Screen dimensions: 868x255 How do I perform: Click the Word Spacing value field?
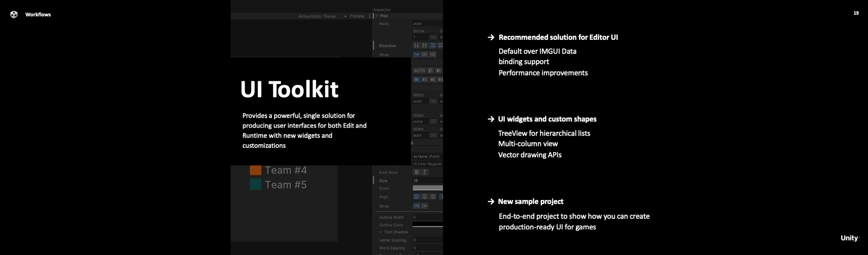point(427,248)
